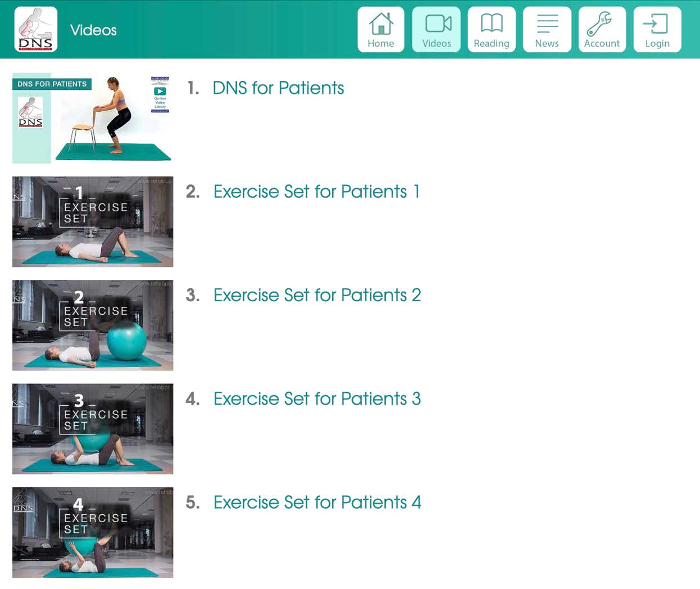Image resolution: width=700 pixels, height=589 pixels.
Task: Click the On-line Video Library badge
Action: click(160, 94)
